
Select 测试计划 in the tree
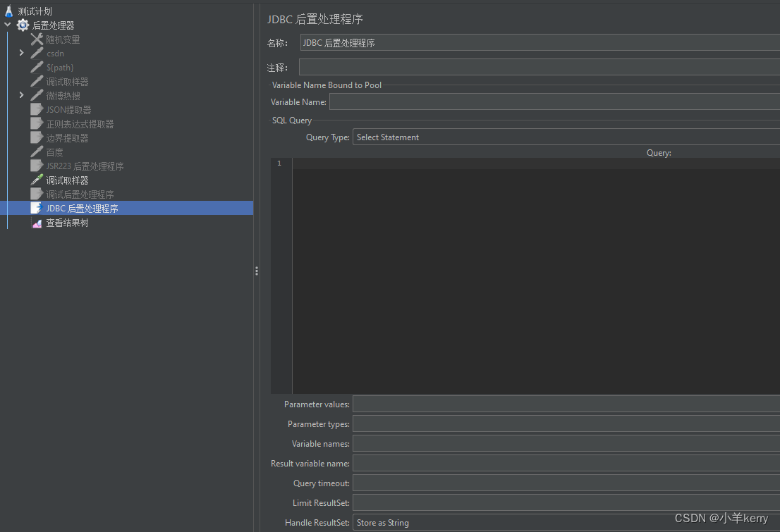[x=35, y=11]
